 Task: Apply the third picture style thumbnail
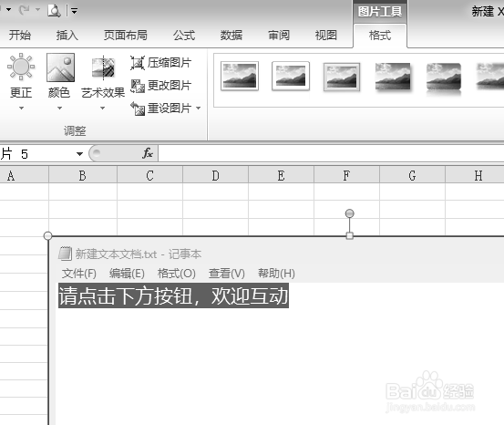(342, 77)
